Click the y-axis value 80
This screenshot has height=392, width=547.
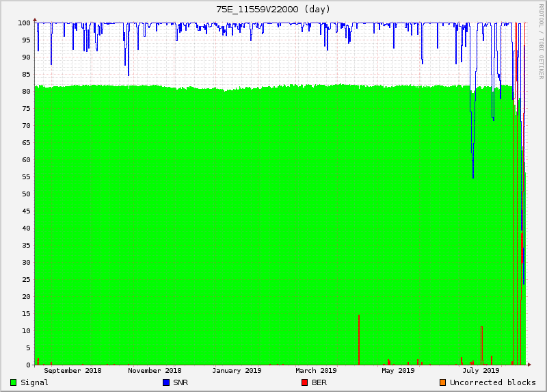pyautogui.click(x=26, y=92)
